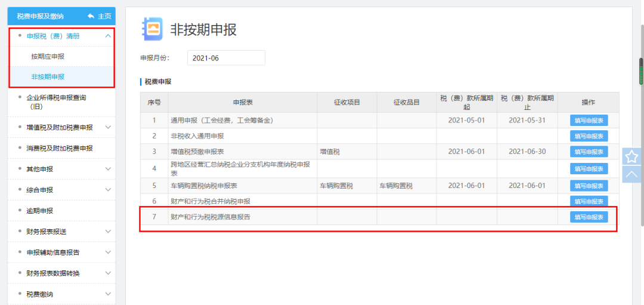This screenshot has width=644, height=305.
Task: Click 填写申报表 for 通用申报 row
Action: (589, 121)
